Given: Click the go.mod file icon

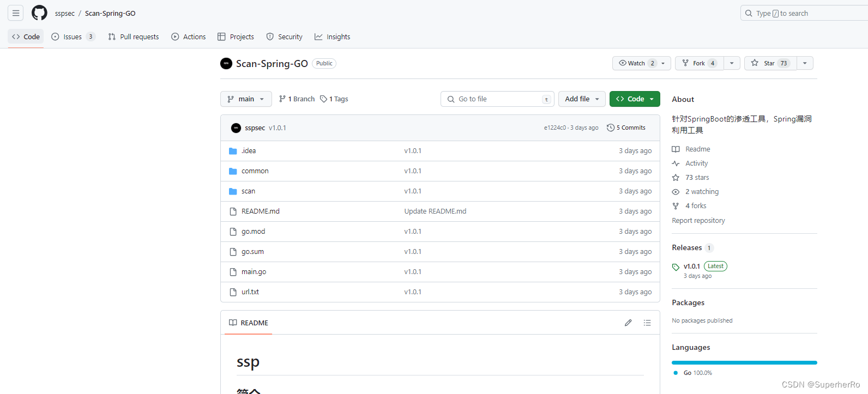Looking at the screenshot, I should pos(233,232).
